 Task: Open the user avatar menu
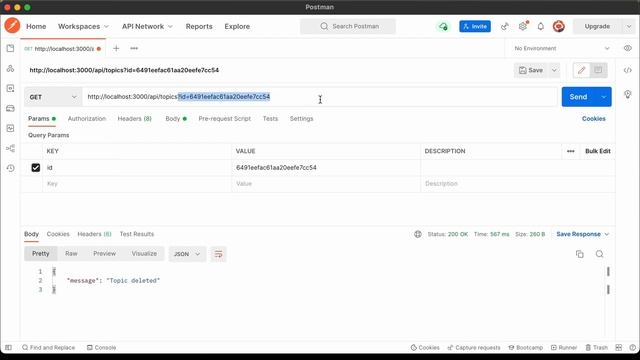[x=558, y=27]
